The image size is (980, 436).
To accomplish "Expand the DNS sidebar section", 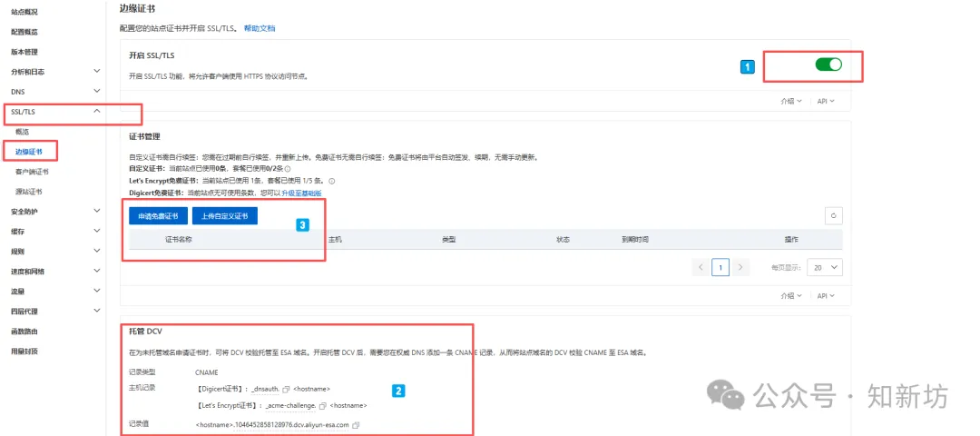I will [x=97, y=92].
